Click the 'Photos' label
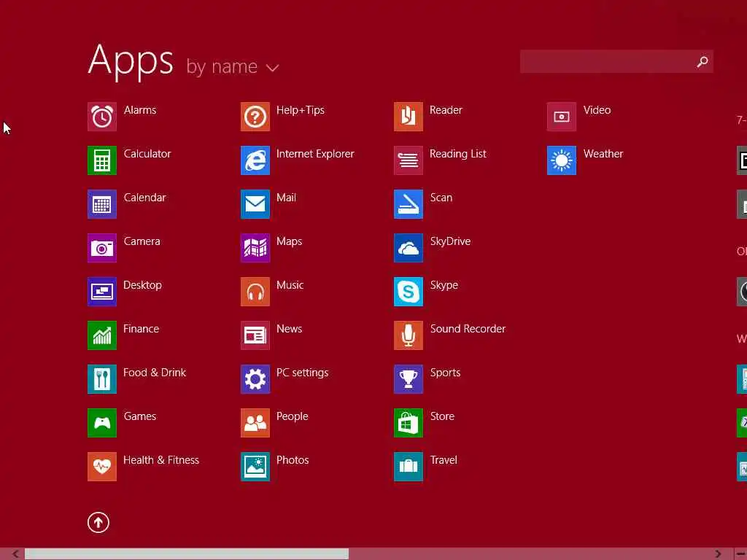747x560 pixels. click(x=293, y=460)
